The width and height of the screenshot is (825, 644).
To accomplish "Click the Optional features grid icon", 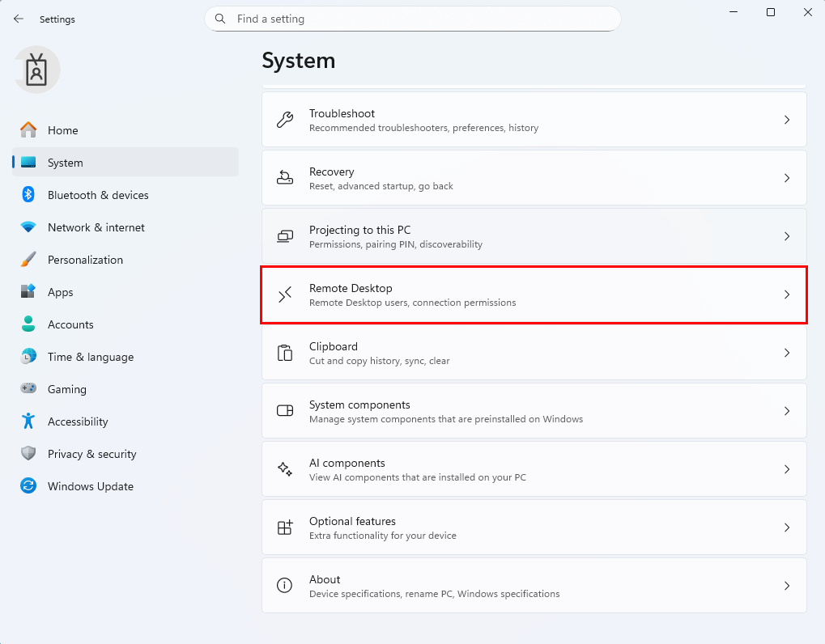I will tap(285, 527).
